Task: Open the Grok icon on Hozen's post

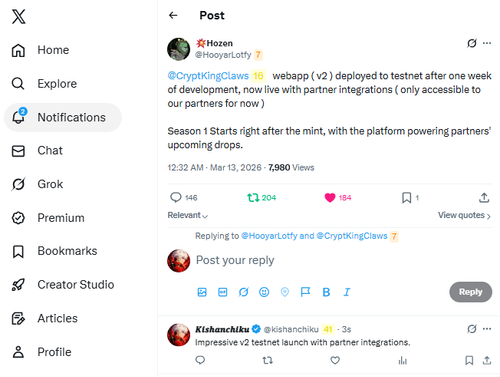Action: (x=472, y=43)
